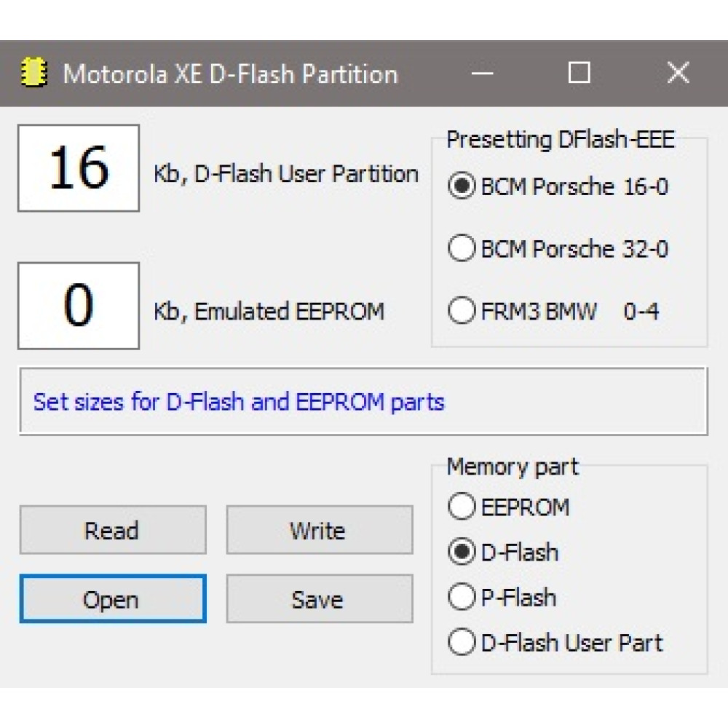Viewport: 728px width, 728px height.
Task: Maximize the D-Flash Partition window
Action: click(579, 72)
